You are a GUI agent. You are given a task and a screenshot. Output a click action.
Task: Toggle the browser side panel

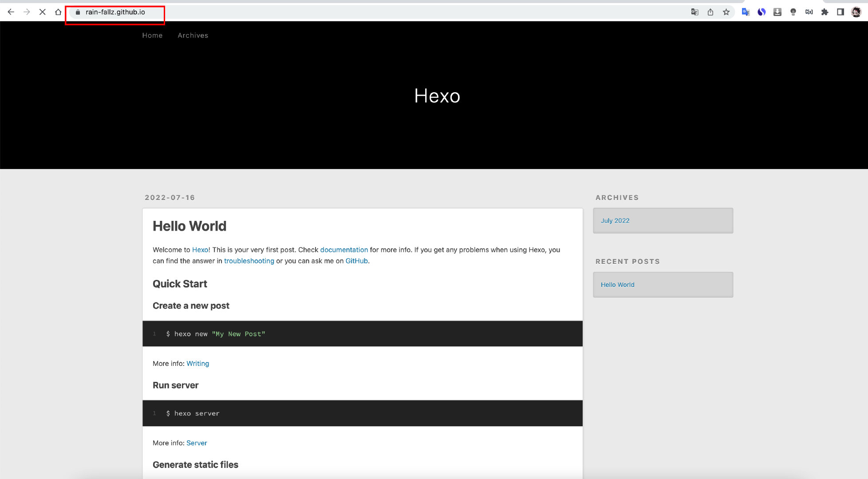coord(840,12)
